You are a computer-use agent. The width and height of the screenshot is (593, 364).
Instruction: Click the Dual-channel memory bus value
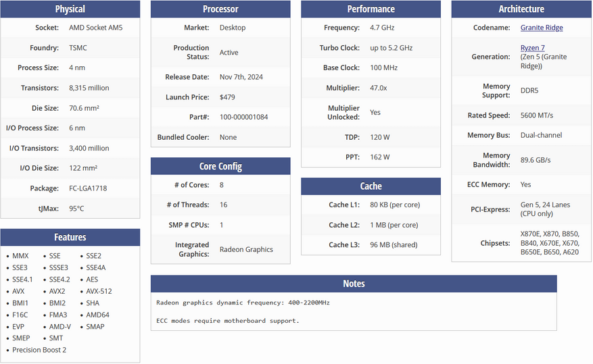coord(541,135)
